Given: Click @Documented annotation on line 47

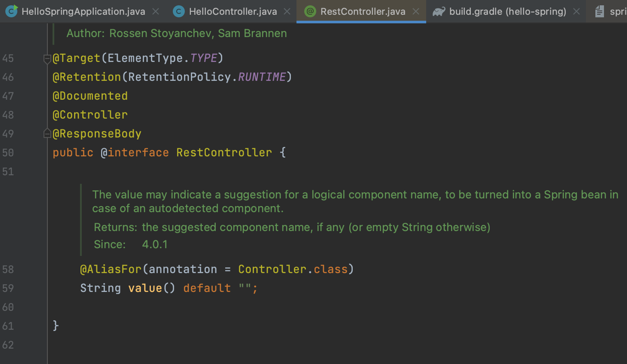Looking at the screenshot, I should tap(90, 96).
